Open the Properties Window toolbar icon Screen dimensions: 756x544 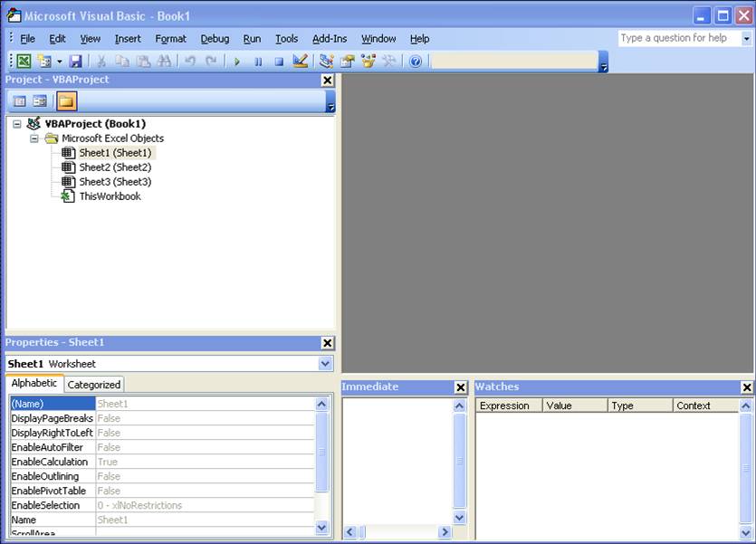(x=347, y=62)
